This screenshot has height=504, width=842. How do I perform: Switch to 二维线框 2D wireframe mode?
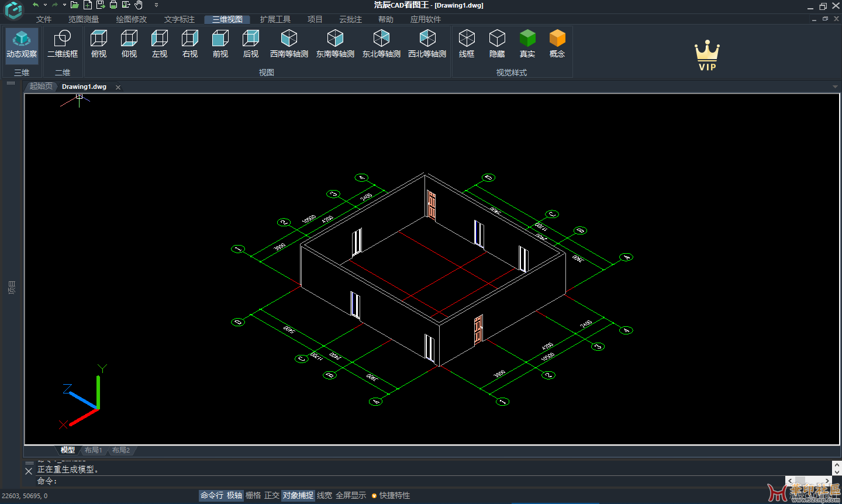(x=63, y=45)
